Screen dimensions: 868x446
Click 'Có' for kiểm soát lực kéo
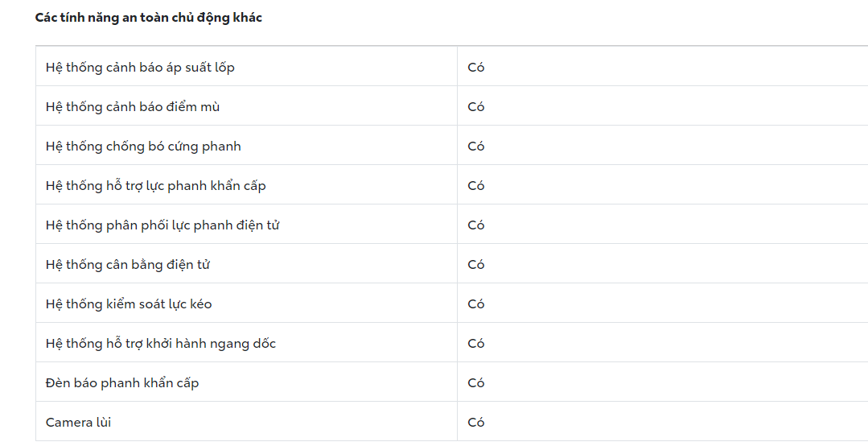tap(476, 304)
